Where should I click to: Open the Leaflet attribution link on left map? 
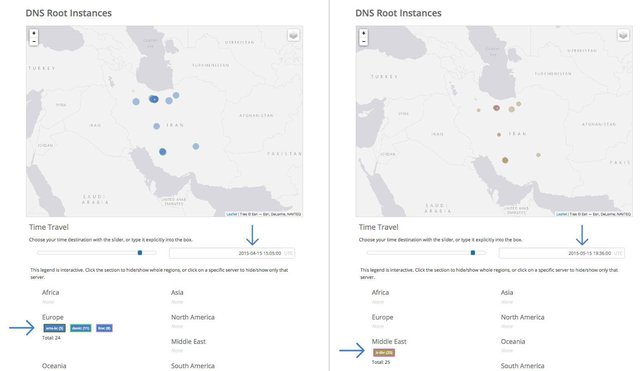point(232,214)
